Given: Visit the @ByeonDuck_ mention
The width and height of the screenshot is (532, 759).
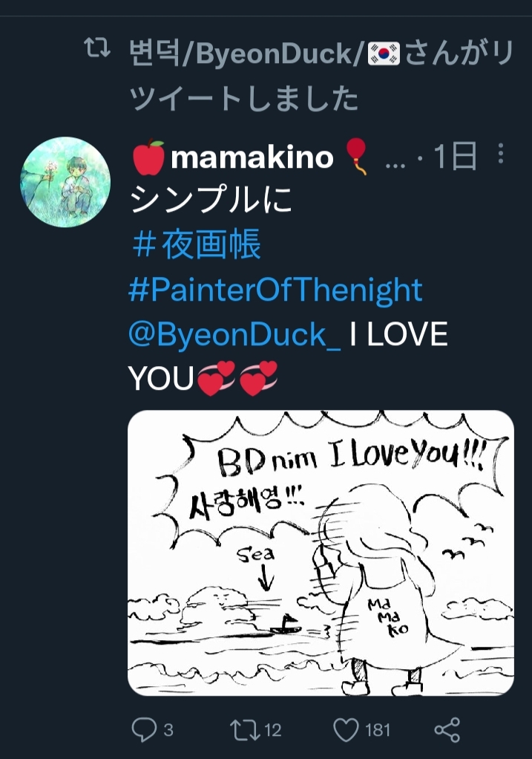Looking at the screenshot, I should [234, 334].
